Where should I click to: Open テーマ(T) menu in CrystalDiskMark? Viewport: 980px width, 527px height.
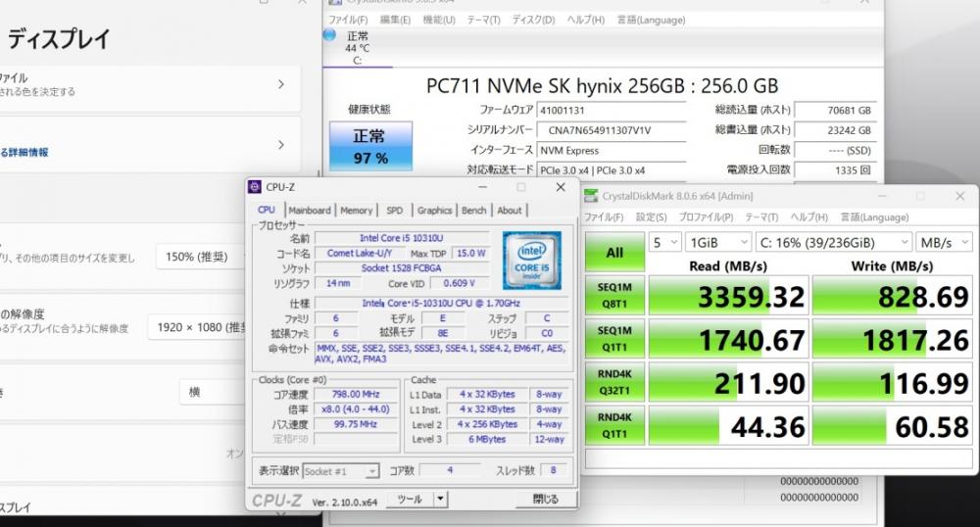tap(761, 217)
